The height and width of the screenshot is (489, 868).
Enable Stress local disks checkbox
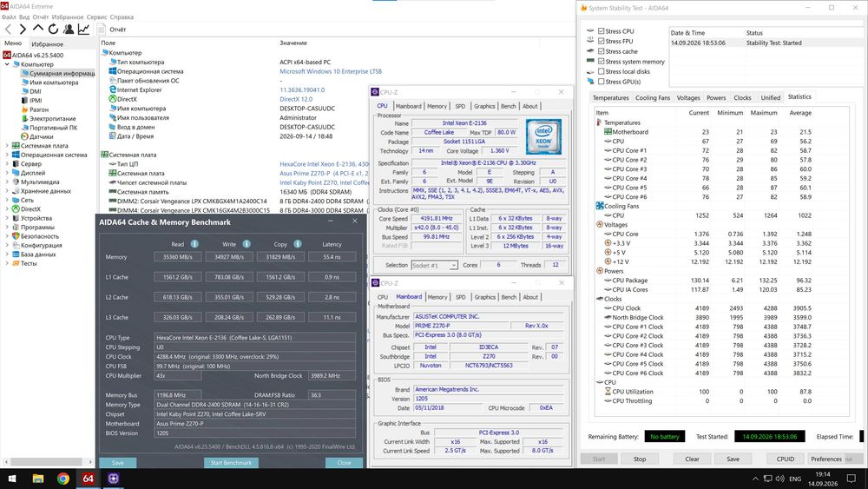click(x=602, y=71)
